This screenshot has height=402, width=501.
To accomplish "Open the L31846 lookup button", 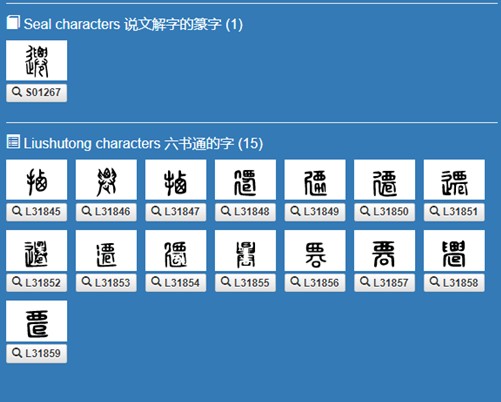I will click(x=106, y=212).
